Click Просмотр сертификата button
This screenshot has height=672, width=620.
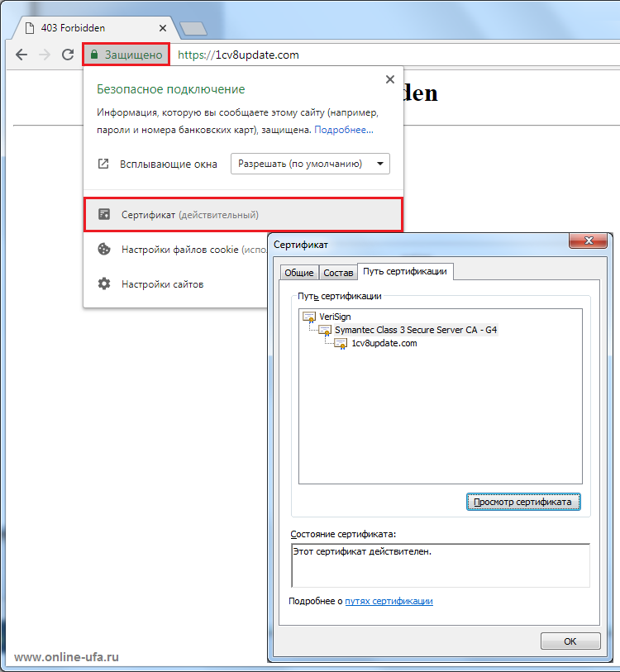coord(523,502)
